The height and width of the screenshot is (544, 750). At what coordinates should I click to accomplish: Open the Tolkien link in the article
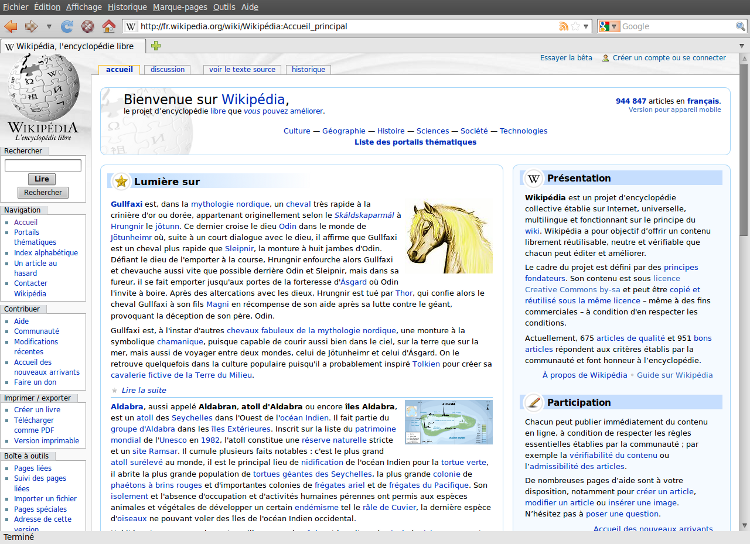(x=426, y=364)
